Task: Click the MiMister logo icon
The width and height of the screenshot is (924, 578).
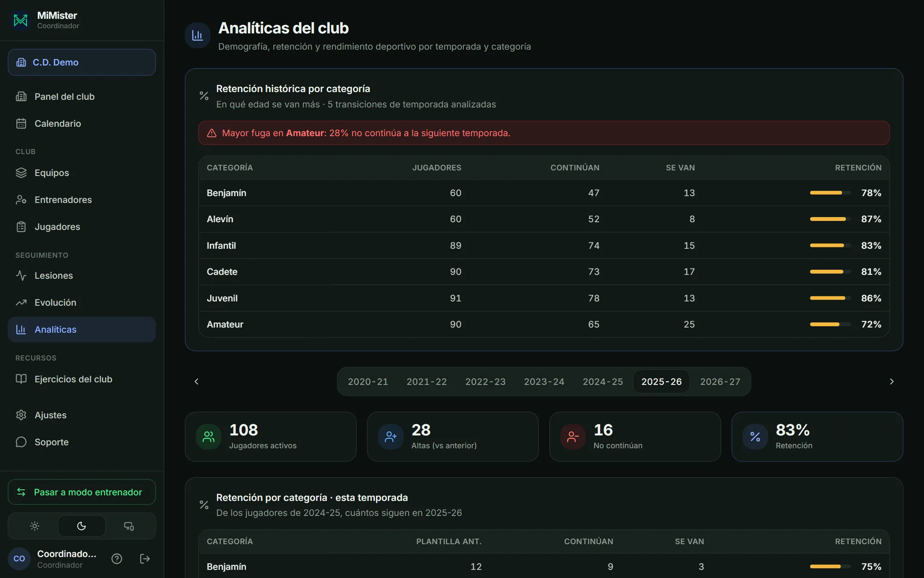Action: 21,20
